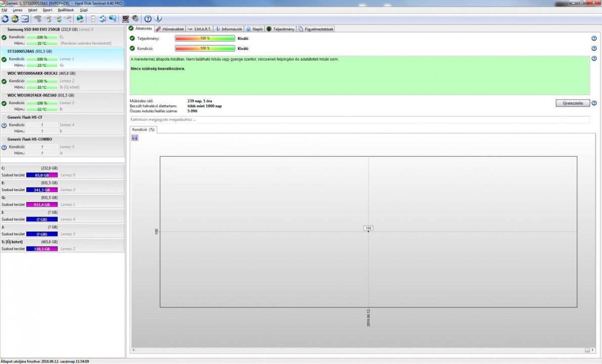Click question status icon of Generic Flash HS-CF
Viewport: 602px width, 364px height.
[4, 125]
